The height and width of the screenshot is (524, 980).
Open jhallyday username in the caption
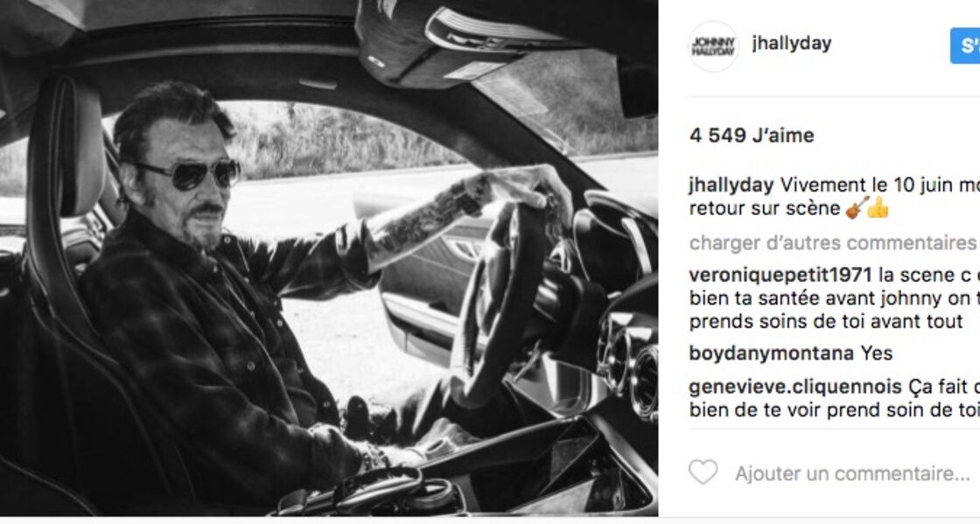click(x=731, y=185)
